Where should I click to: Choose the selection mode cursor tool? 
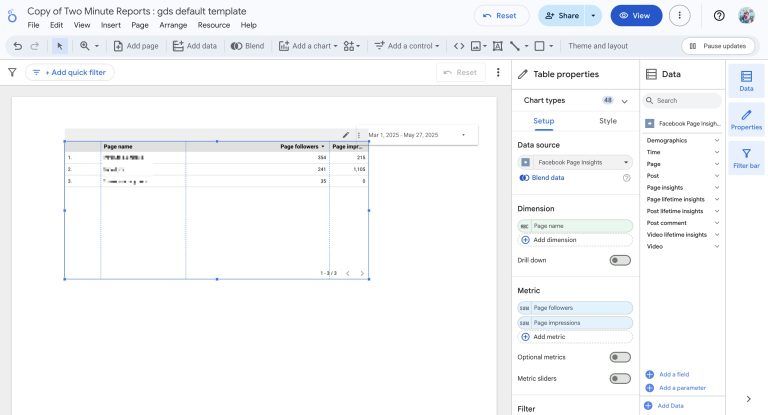pos(60,46)
